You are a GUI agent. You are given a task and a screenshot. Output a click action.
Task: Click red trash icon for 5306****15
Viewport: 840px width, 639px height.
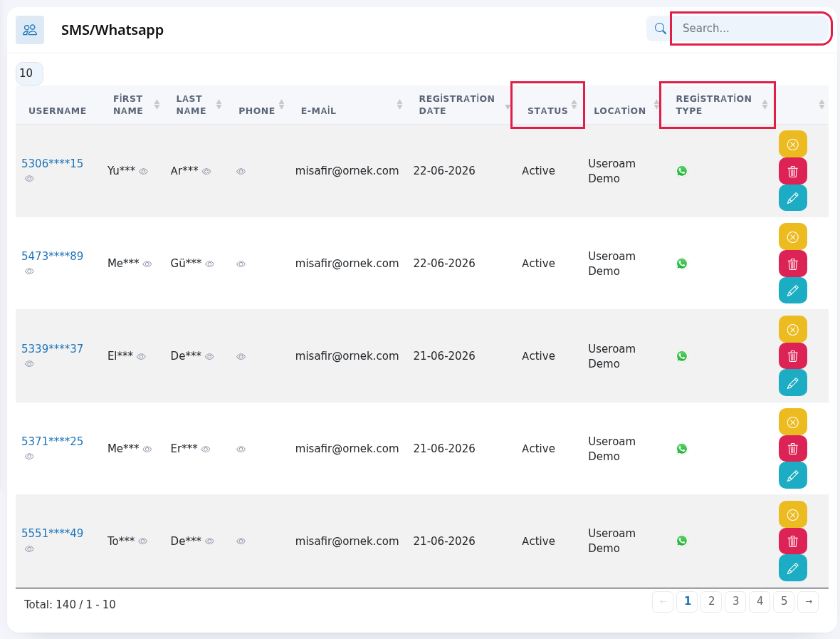793,172
